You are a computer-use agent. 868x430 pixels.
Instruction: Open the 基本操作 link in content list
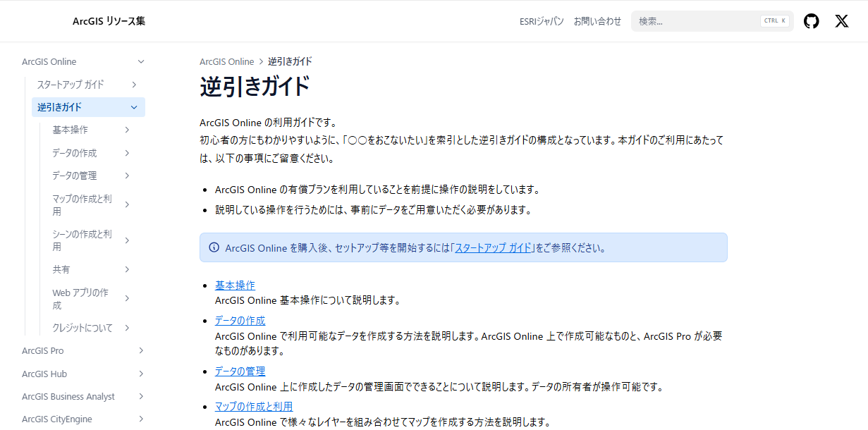[x=235, y=285]
